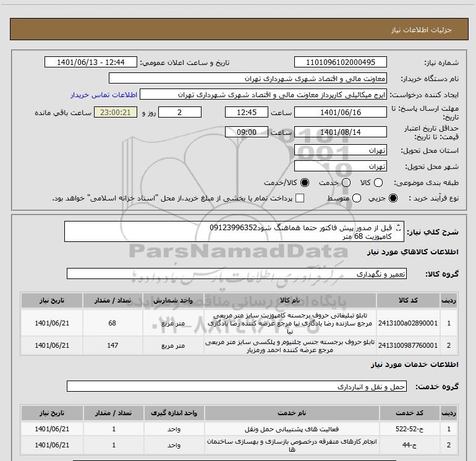Select the جزیی purchase type radio

(393, 198)
